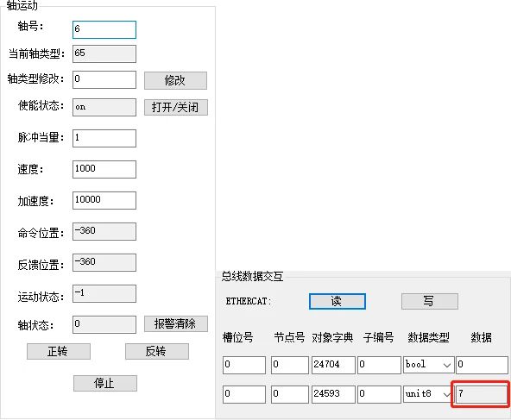511x420 pixels.
Task: Select the highlighted data field showing 7
Action: [x=482, y=394]
